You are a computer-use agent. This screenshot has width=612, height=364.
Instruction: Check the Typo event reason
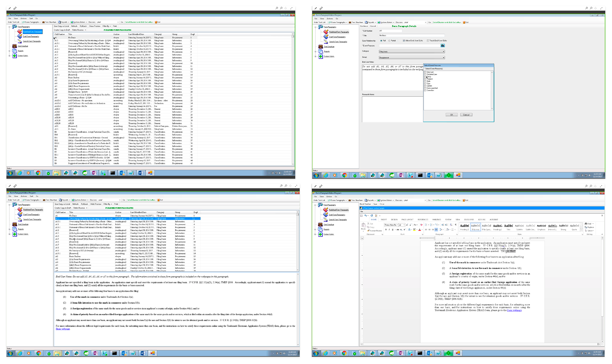[x=425, y=83]
